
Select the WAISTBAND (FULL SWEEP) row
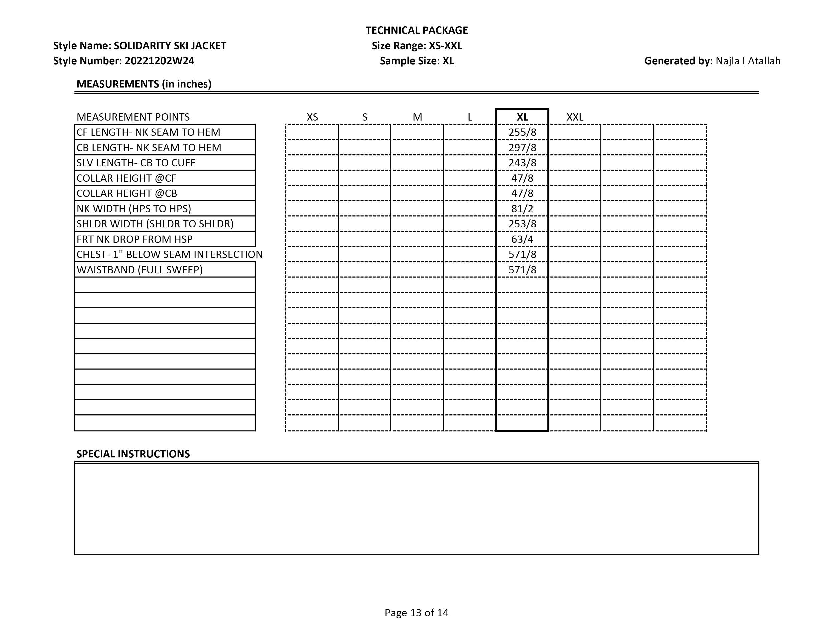pos(140,270)
